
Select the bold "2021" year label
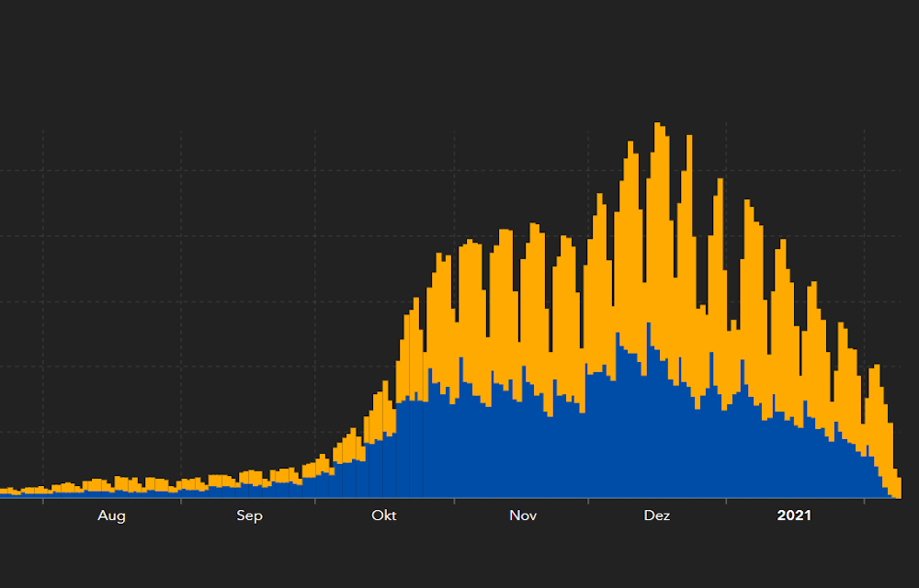794,516
